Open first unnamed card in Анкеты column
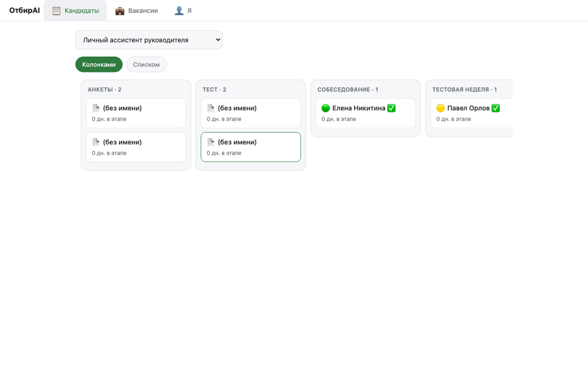 point(136,113)
